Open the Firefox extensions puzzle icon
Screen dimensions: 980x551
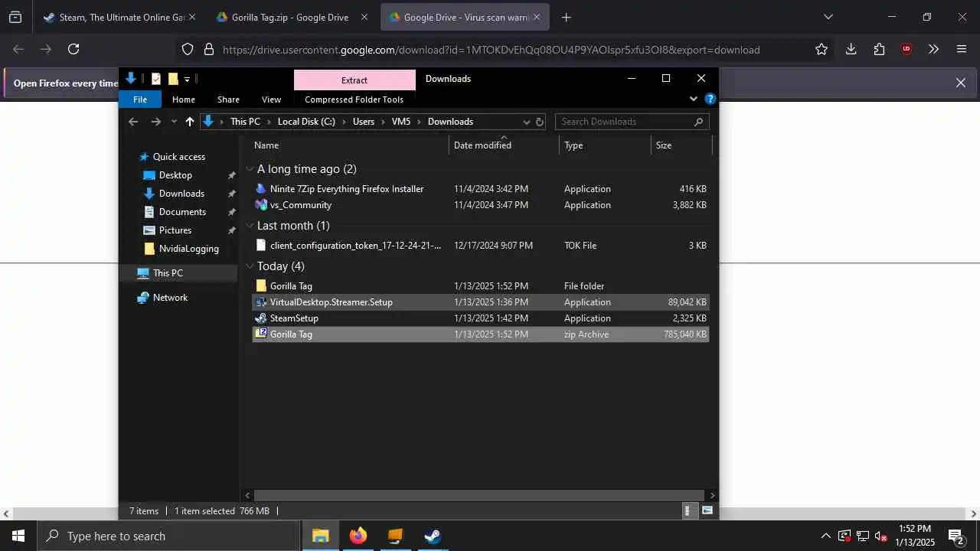(879, 49)
